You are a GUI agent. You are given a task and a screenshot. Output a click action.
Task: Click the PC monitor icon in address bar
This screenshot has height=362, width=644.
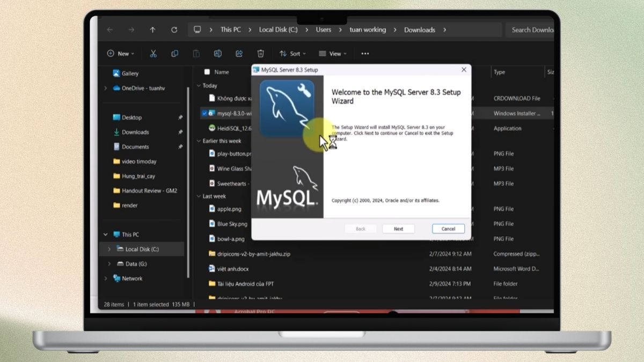coord(197,30)
